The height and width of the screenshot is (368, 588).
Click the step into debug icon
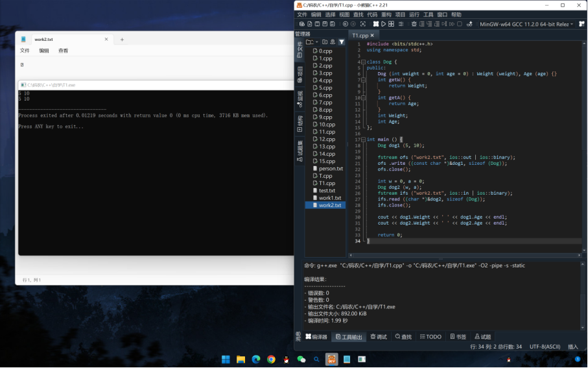tap(429, 24)
